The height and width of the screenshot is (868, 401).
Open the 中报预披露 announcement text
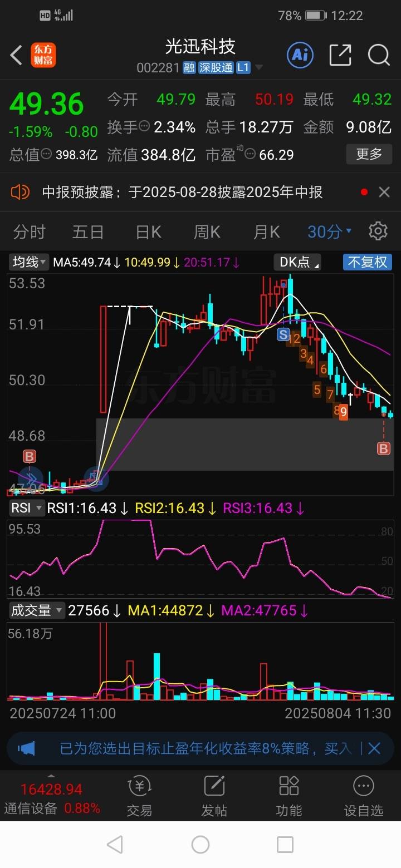pyautogui.click(x=183, y=193)
